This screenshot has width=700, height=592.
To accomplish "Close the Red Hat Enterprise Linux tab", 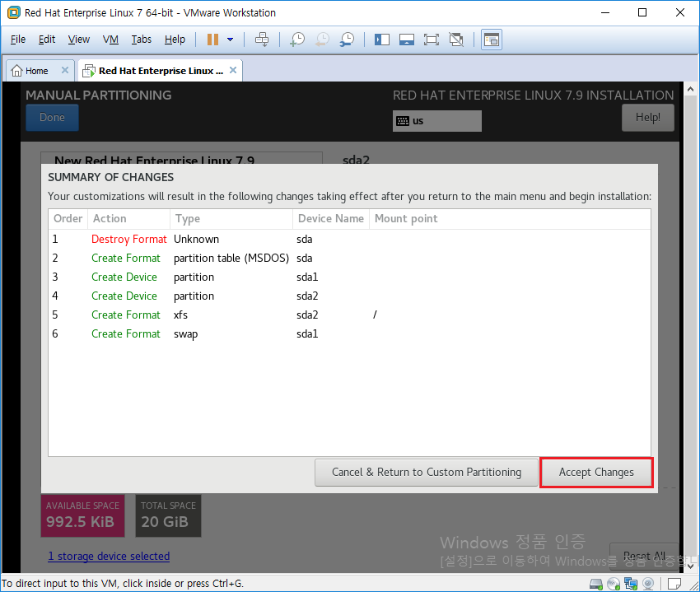I will point(233,70).
